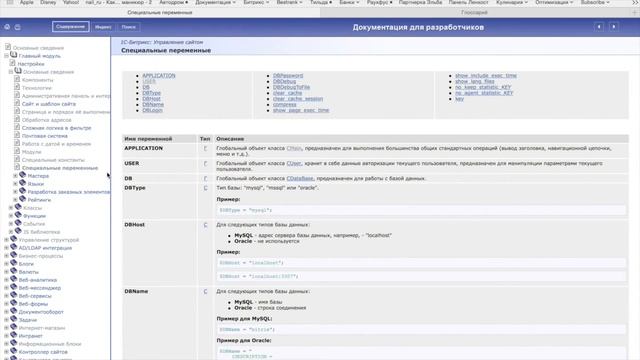Viewport: 640px width, 360px height.
Task: Switch to the Поиск tab
Action: (128, 27)
